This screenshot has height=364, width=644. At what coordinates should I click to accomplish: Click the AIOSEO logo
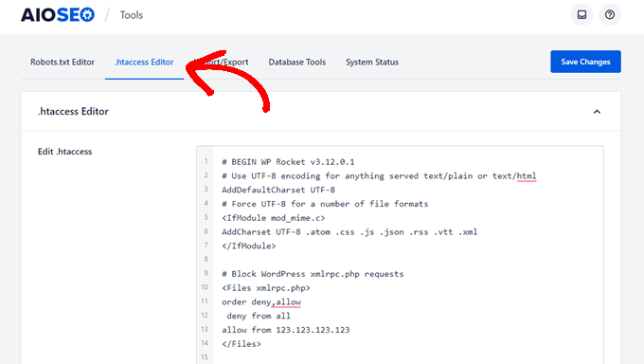pos(58,15)
